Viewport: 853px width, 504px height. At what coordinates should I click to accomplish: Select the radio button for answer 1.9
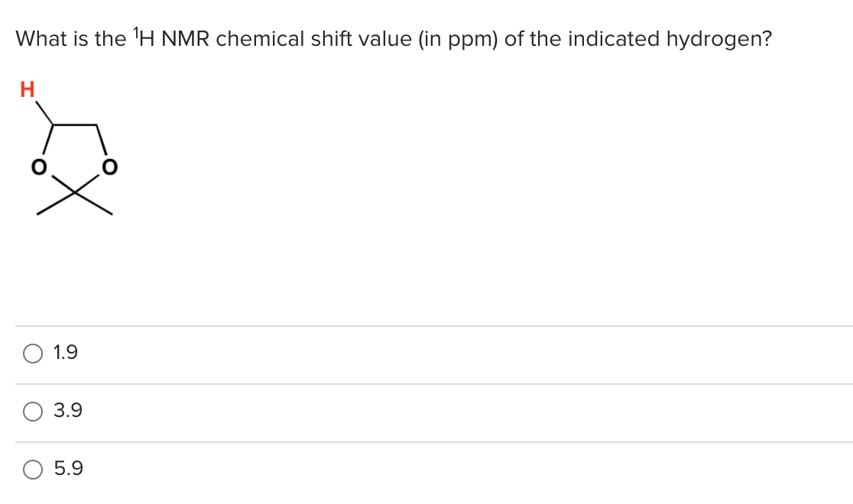click(x=31, y=353)
